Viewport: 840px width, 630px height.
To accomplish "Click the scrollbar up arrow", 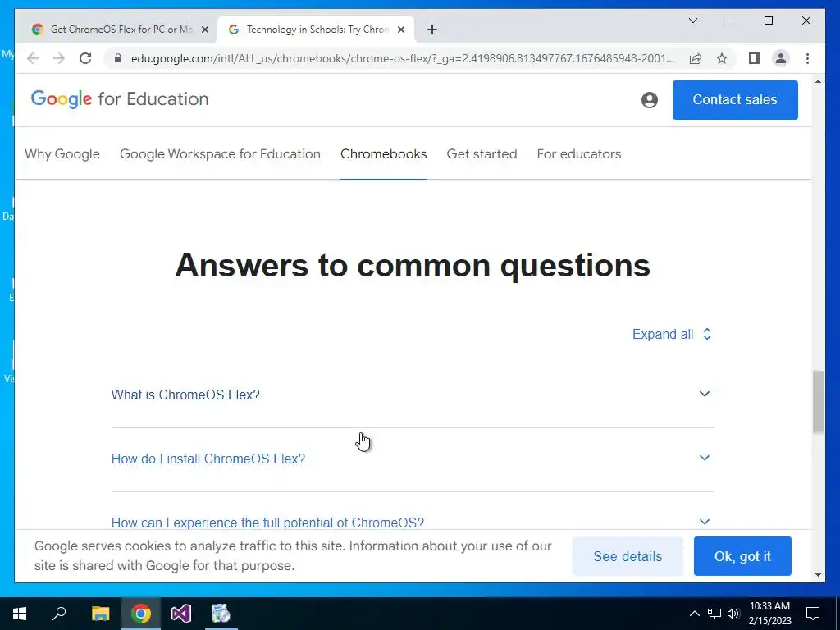I will pos(818,81).
